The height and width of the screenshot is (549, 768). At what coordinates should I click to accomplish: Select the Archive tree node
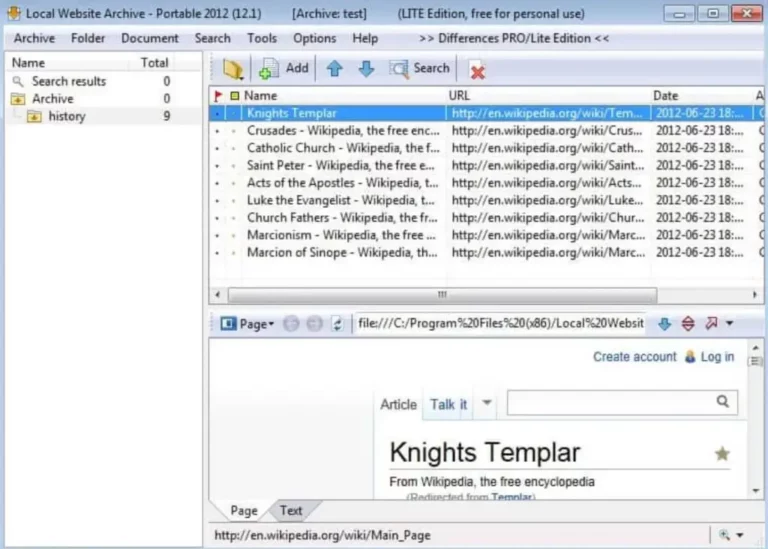[53, 99]
